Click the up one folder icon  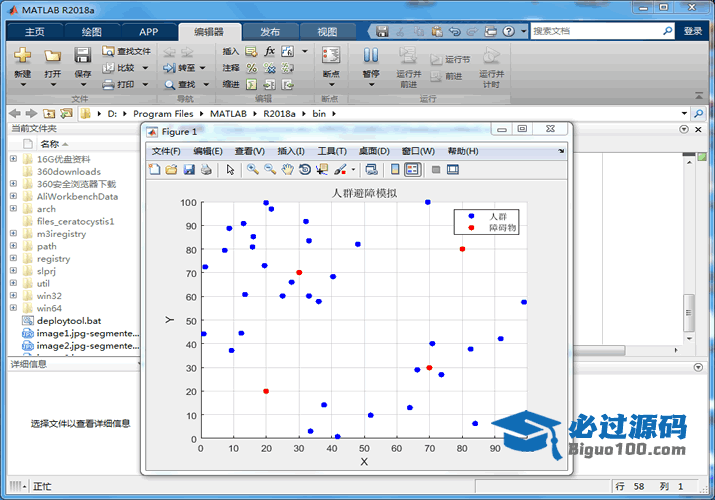(49, 113)
